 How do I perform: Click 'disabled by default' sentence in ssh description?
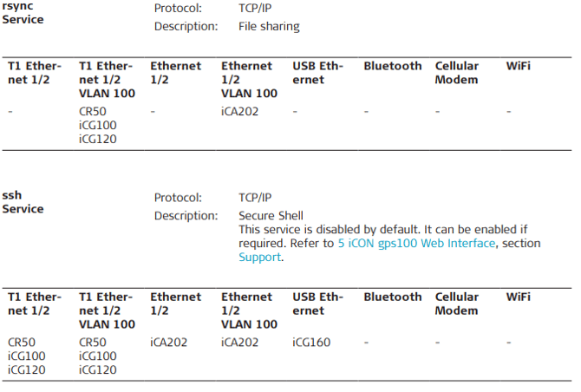click(x=382, y=230)
